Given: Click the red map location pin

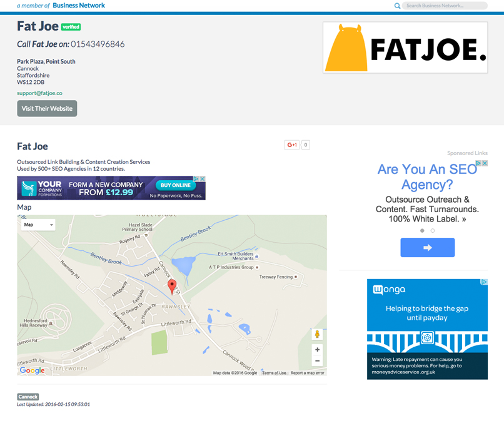Looking at the screenshot, I should click(173, 287).
